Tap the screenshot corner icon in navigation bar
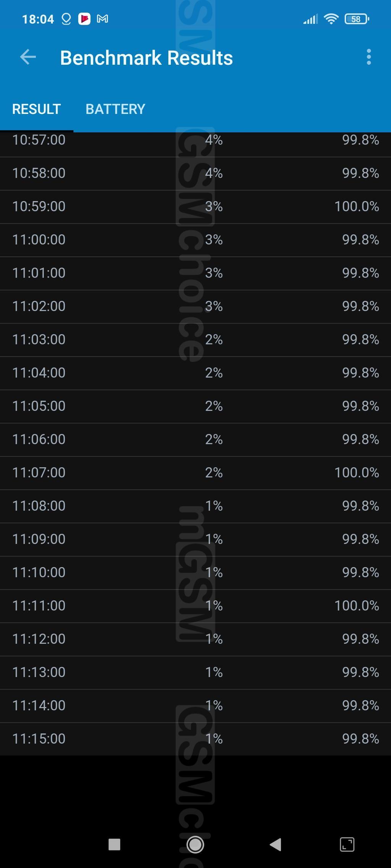 347,844
